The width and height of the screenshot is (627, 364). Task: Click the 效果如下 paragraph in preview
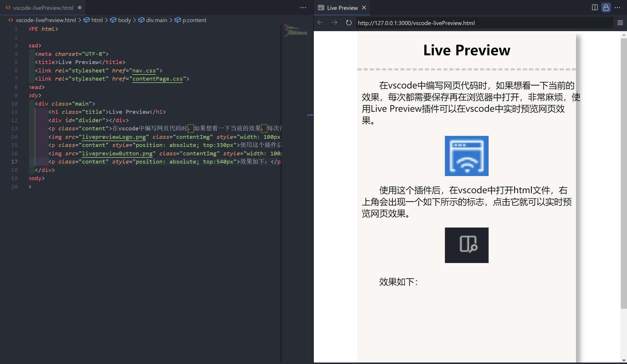398,282
